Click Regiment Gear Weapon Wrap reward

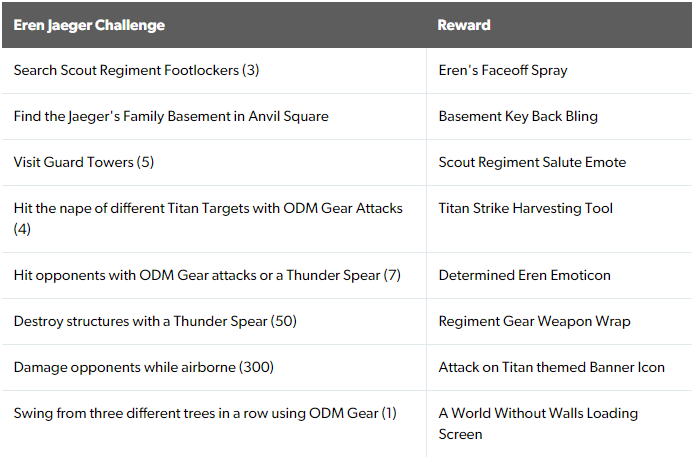point(534,322)
